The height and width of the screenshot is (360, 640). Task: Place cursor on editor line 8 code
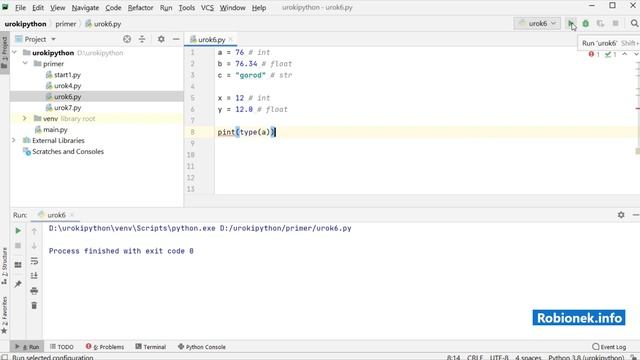pos(246,132)
